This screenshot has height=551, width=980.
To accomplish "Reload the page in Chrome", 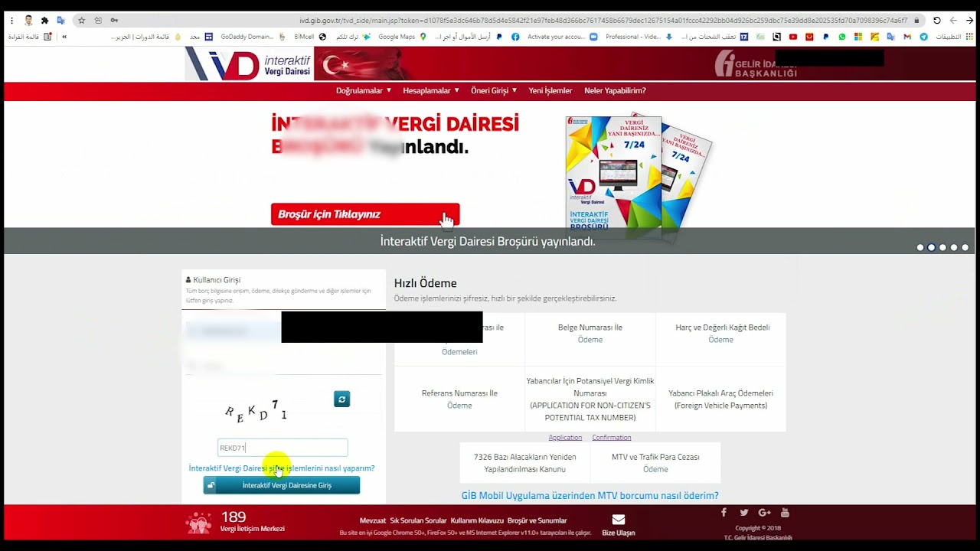I will click(936, 21).
